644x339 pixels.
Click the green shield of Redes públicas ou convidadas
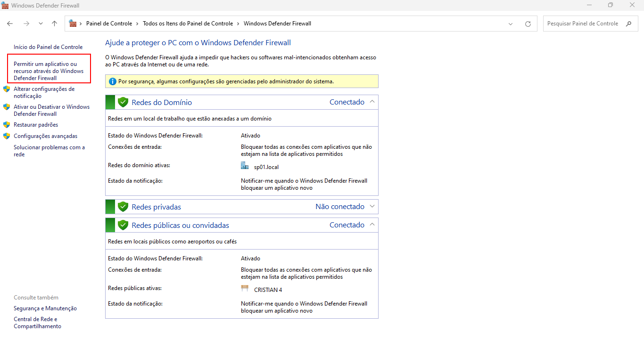[x=123, y=225]
